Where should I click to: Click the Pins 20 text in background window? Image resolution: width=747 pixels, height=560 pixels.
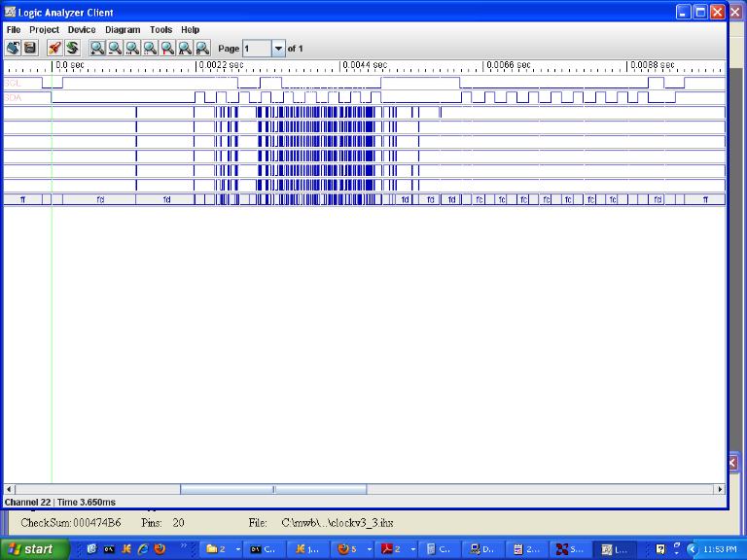(x=162, y=523)
